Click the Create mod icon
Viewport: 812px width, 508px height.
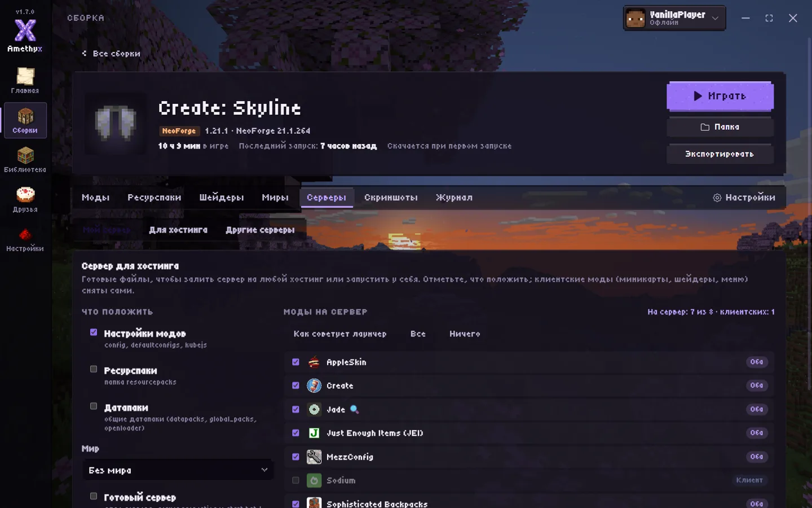(314, 386)
